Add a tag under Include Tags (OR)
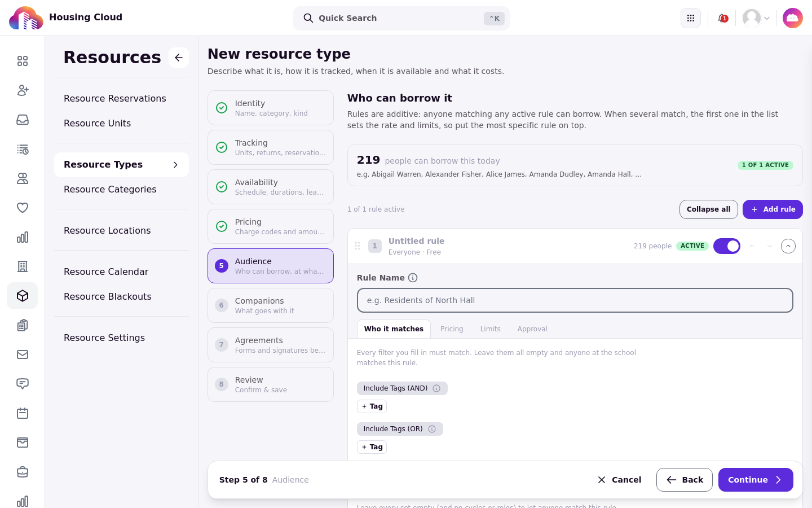This screenshot has width=812, height=508. [x=372, y=447]
